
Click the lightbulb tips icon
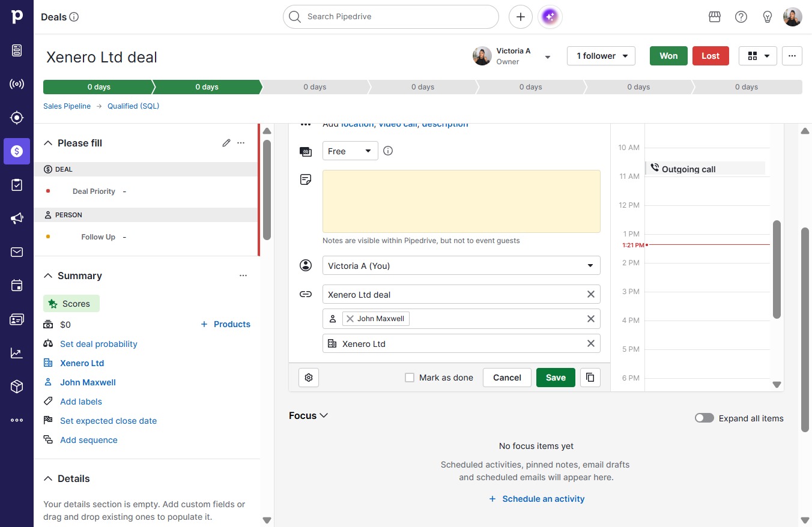768,17
